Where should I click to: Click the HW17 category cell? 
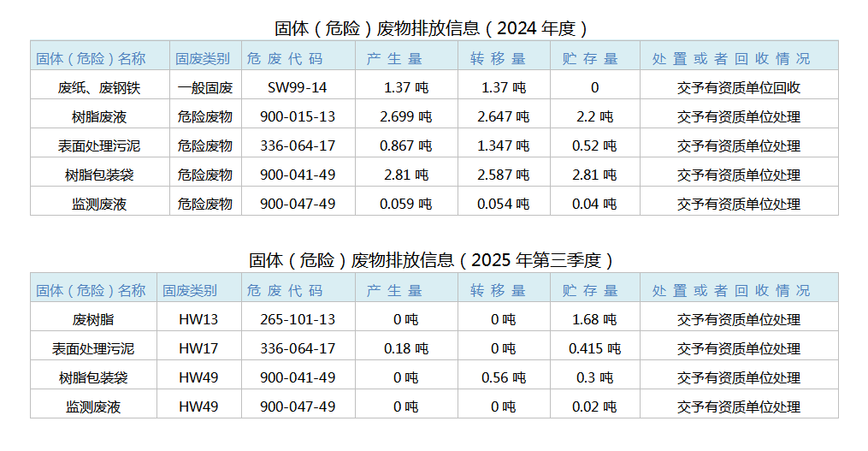(198, 348)
